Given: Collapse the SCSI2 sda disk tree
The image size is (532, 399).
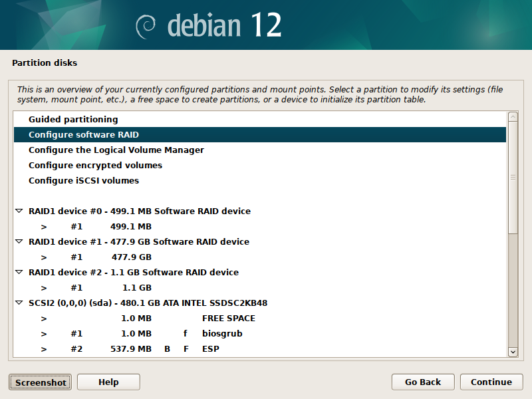Looking at the screenshot, I should click(x=18, y=303).
